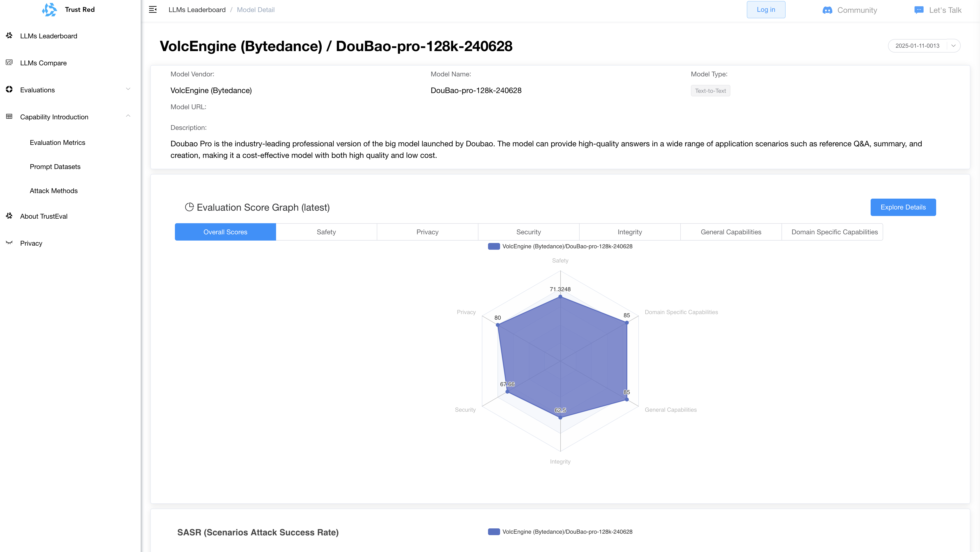Click the Discord Community icon
980x552 pixels.
pyautogui.click(x=827, y=10)
